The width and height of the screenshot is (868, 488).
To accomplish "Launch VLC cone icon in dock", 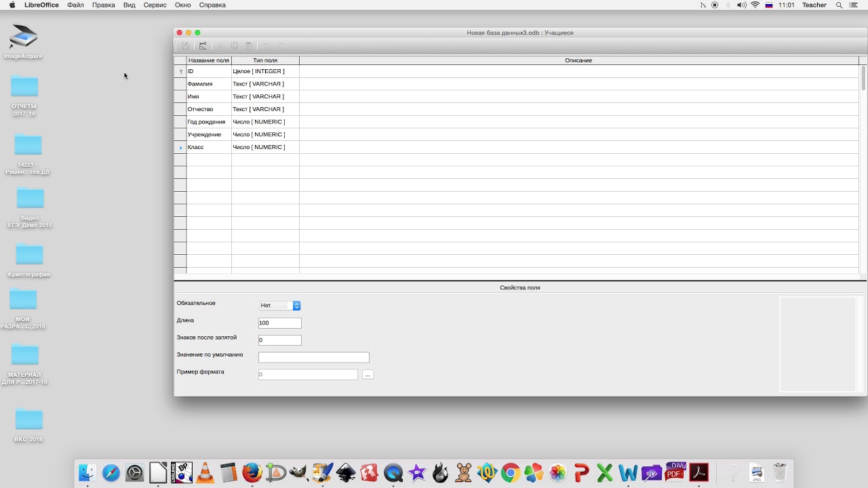I will 205,472.
